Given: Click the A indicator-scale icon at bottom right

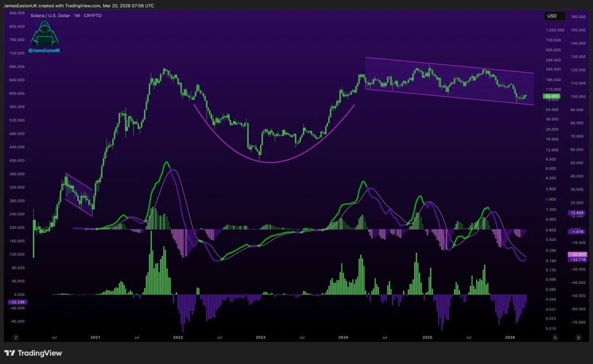Looking at the screenshot, I should 555,337.
